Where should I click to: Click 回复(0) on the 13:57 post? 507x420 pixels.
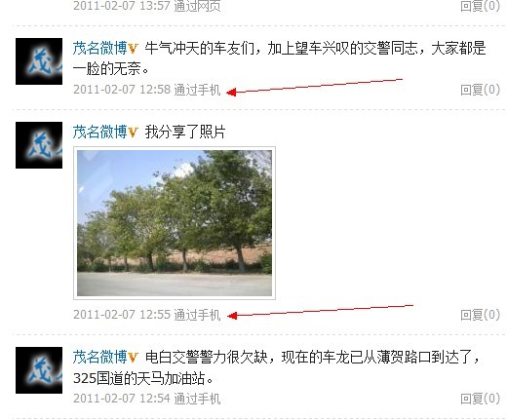480,6
